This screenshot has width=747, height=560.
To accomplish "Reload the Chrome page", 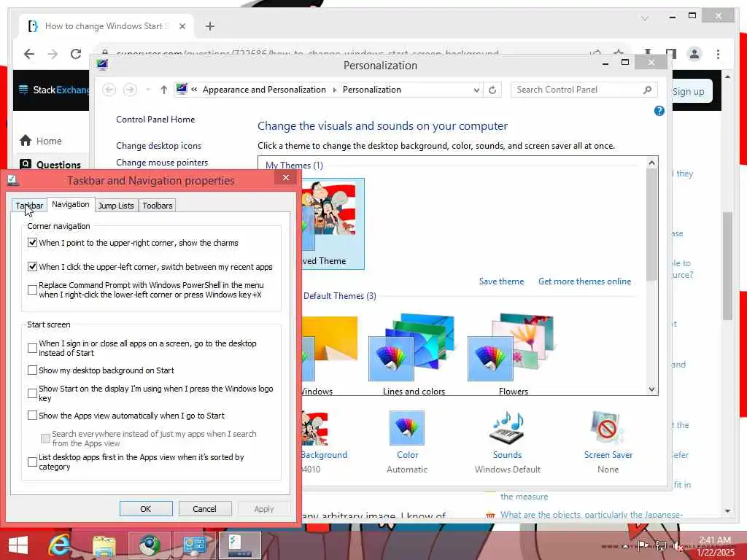I will click(x=76, y=54).
